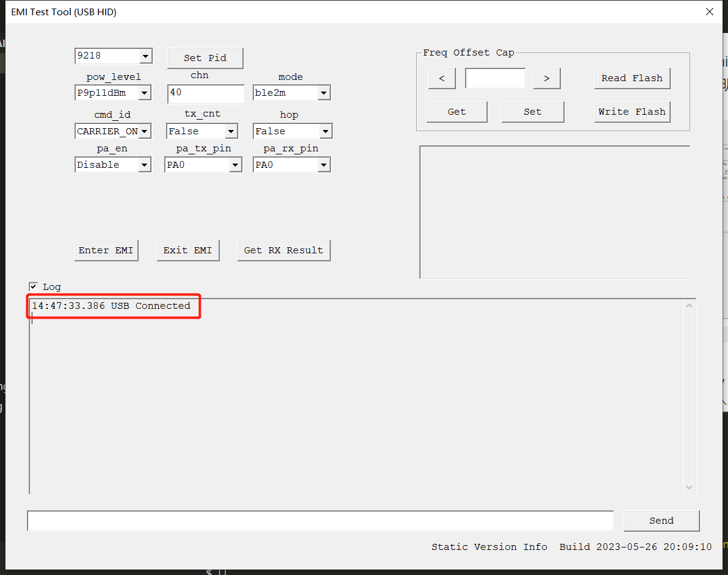Viewport: 728px width, 575px height.
Task: Click the Set Pid button
Action: click(205, 58)
